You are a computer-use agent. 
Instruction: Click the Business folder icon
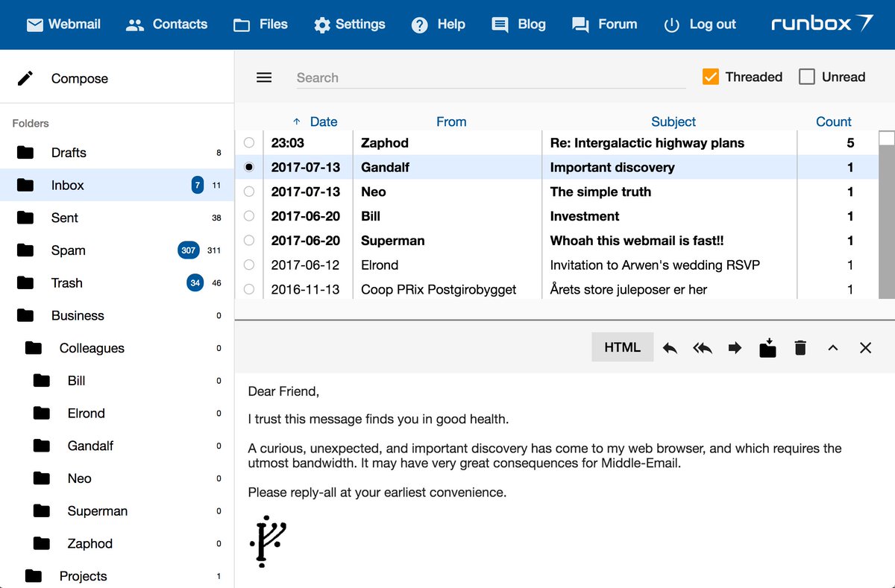(x=25, y=315)
